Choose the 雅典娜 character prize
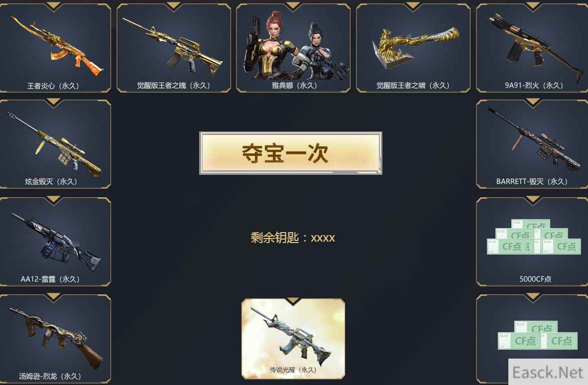 pyautogui.click(x=293, y=47)
